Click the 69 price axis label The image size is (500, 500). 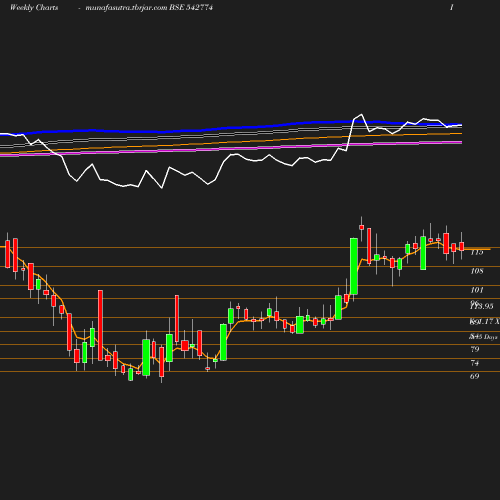coord(475,376)
